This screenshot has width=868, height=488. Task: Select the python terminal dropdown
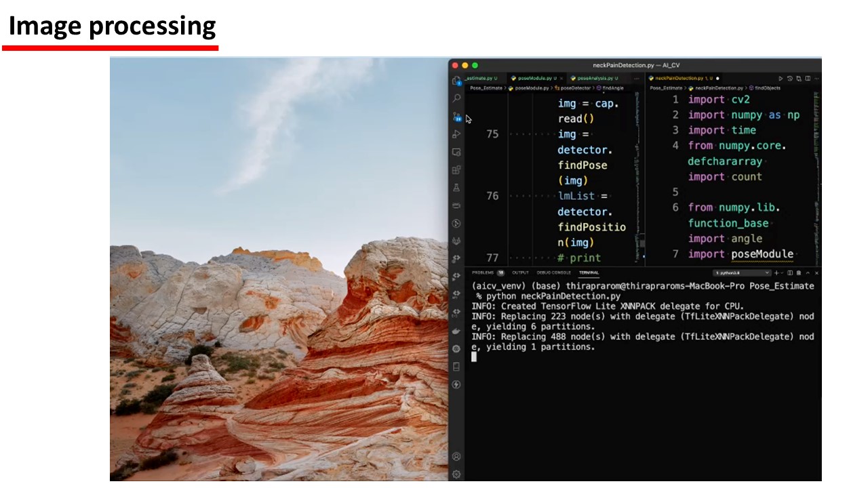pos(742,272)
